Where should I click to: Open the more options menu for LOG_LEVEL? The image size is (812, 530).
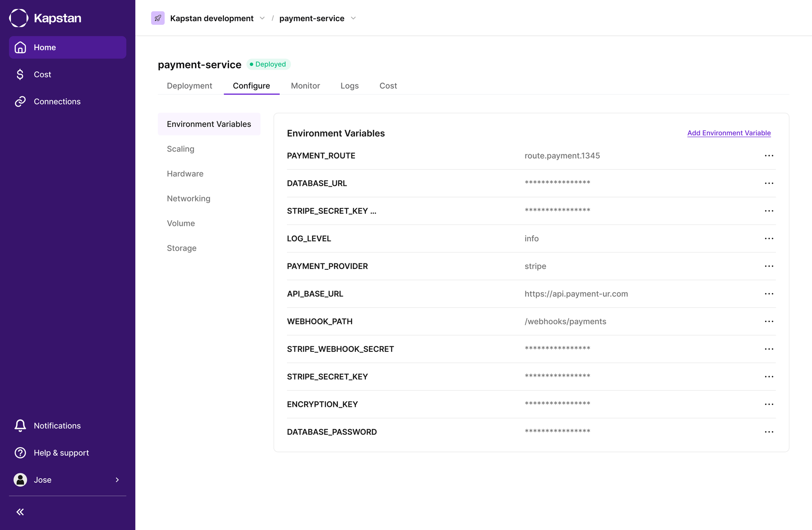pos(769,239)
